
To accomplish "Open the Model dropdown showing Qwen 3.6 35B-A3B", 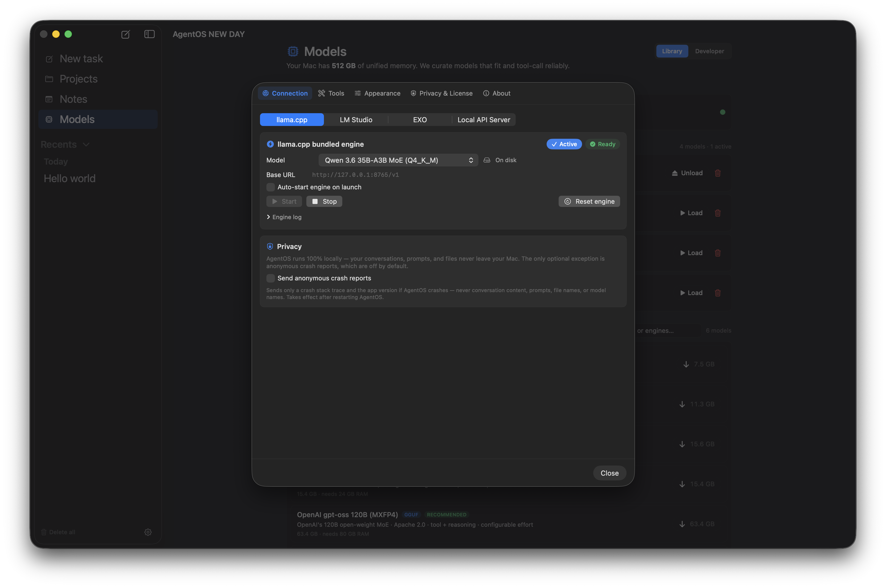I will click(398, 160).
